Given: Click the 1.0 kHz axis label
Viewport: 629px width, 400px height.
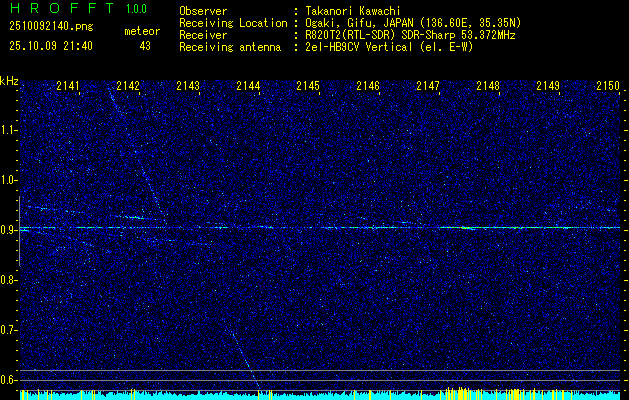Looking at the screenshot, I should 8,181.
